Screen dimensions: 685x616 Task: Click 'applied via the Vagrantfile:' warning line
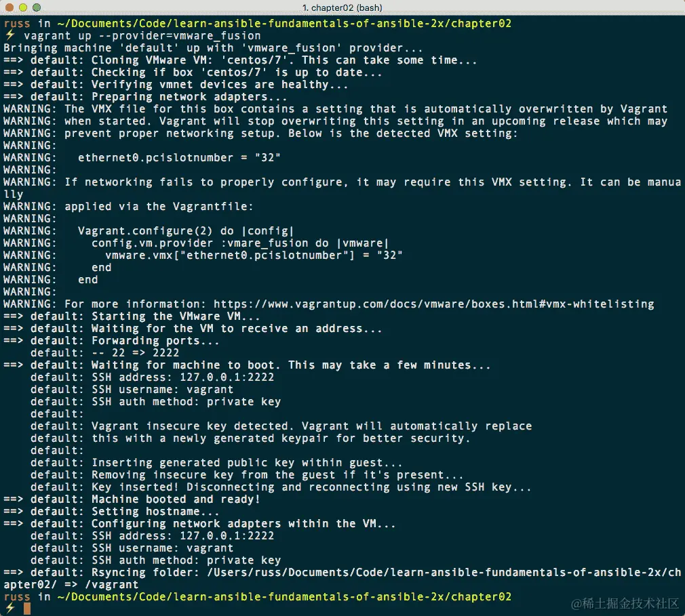128,207
